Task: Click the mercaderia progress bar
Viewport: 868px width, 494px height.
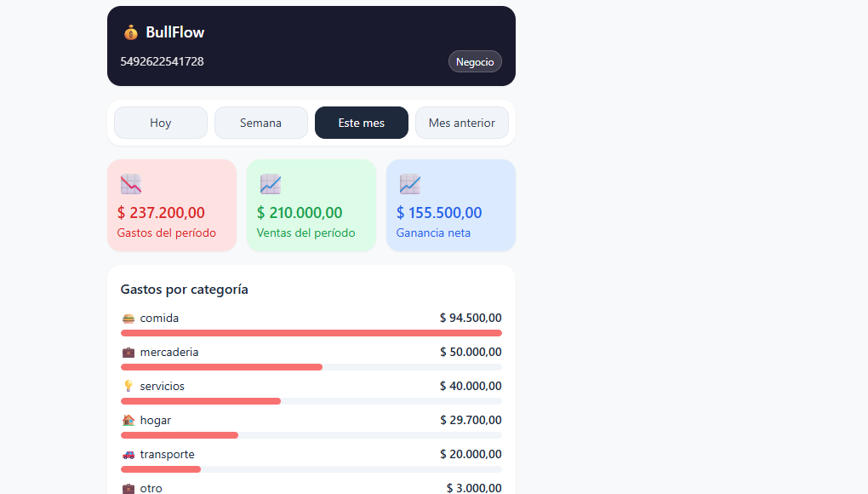Action: [x=311, y=367]
